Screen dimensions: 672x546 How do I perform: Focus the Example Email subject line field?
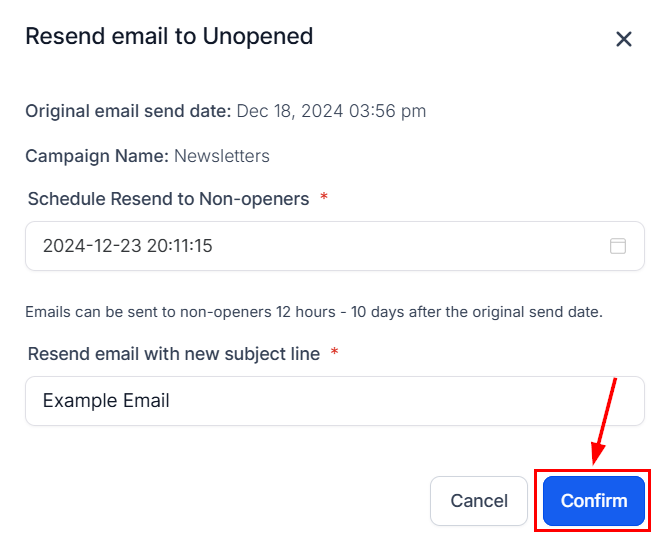pos(334,401)
